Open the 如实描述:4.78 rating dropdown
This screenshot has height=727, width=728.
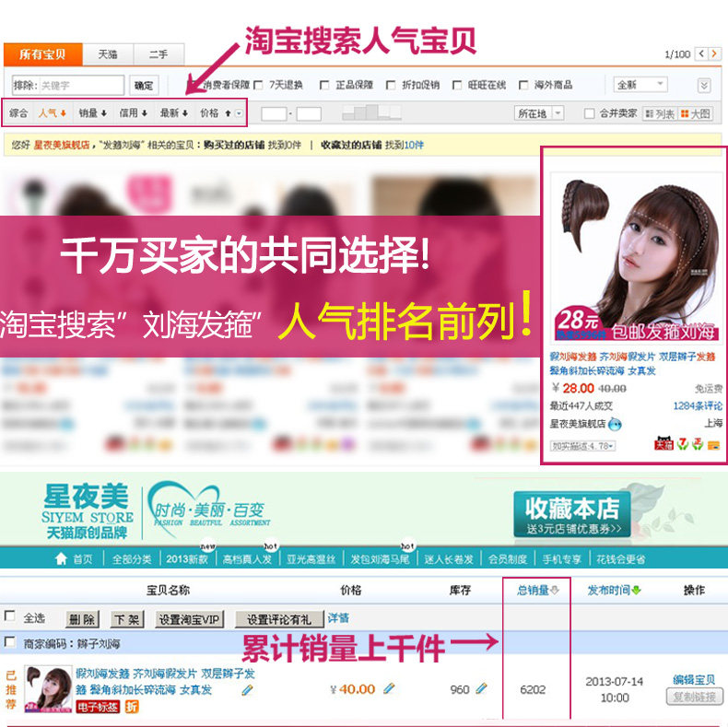[x=582, y=446]
